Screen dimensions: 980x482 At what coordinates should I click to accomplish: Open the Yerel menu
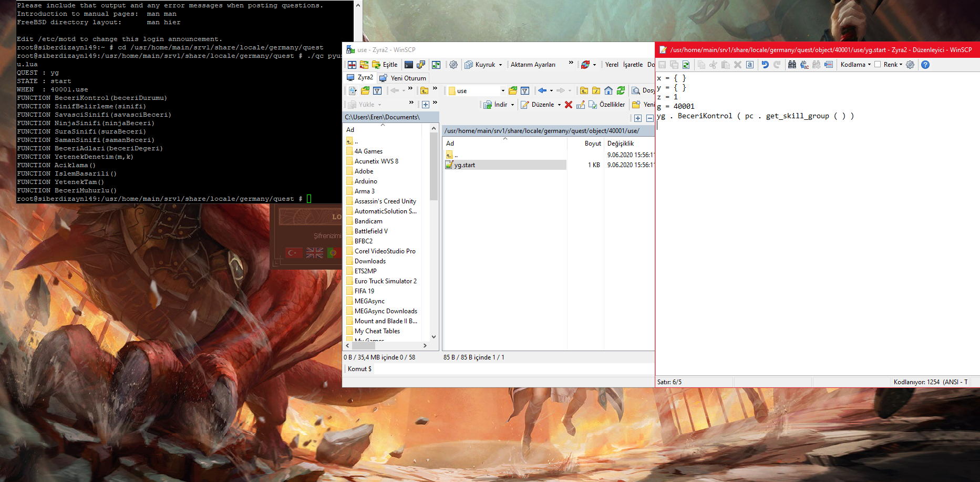pos(612,65)
